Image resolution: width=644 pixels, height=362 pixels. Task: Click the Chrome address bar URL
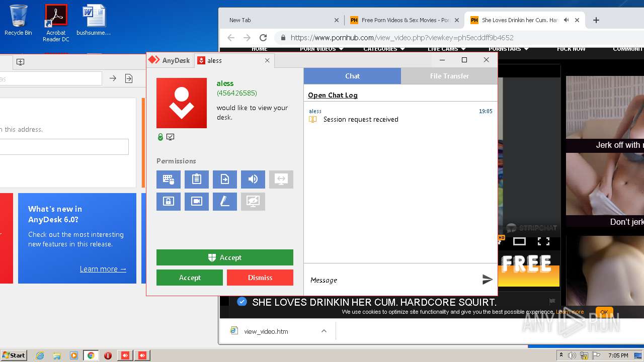point(402,38)
